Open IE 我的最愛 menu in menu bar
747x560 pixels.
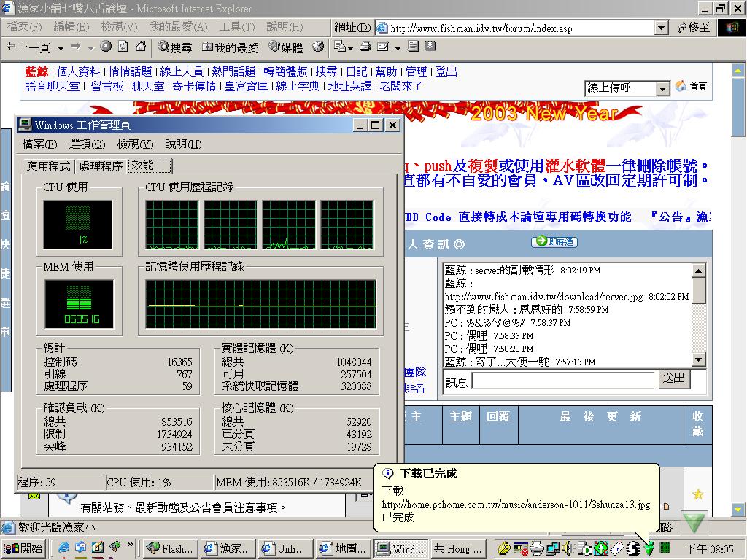click(x=178, y=27)
